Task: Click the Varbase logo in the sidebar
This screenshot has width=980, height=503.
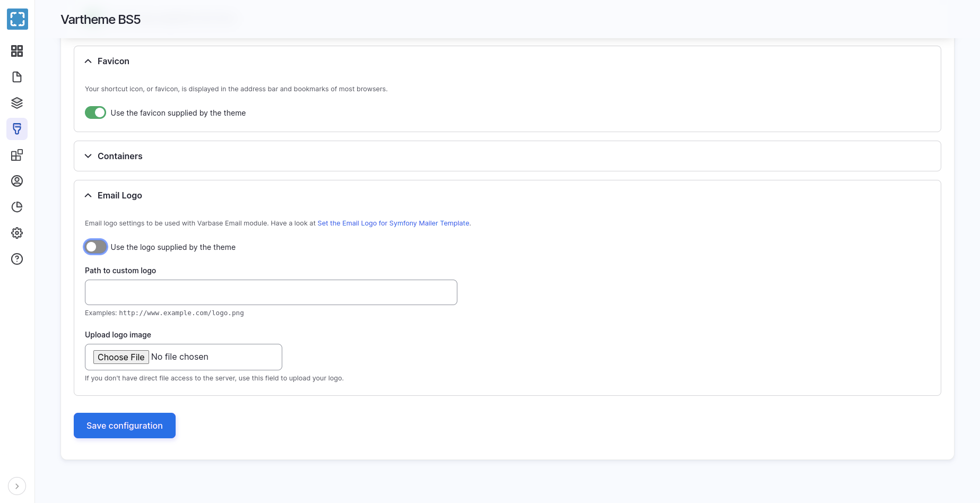Action: point(18,19)
